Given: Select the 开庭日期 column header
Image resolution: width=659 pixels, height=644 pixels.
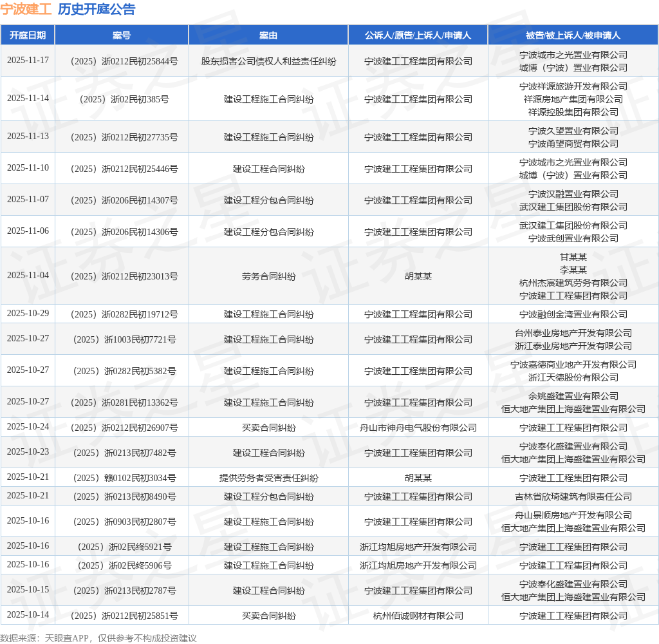Looking at the screenshot, I should click(x=28, y=35).
